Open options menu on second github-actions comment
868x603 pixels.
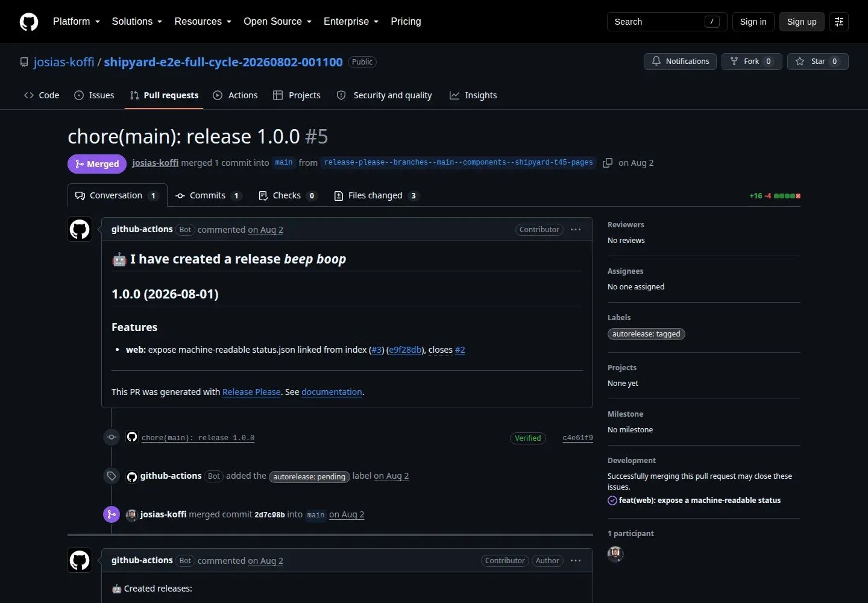pos(576,561)
